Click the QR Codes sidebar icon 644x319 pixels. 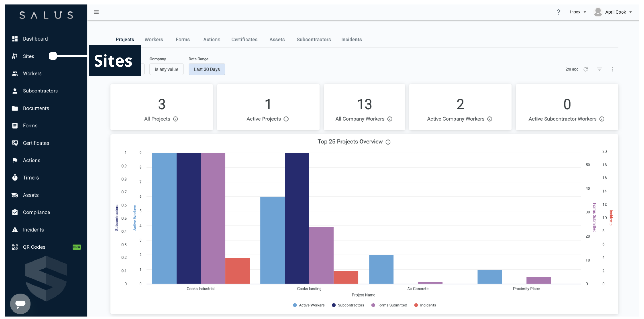click(x=15, y=247)
